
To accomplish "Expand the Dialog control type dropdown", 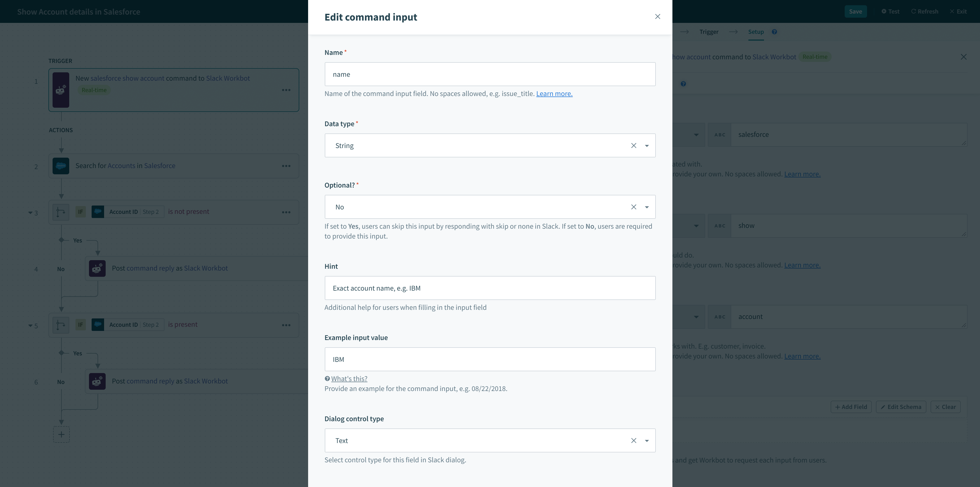I will click(647, 440).
